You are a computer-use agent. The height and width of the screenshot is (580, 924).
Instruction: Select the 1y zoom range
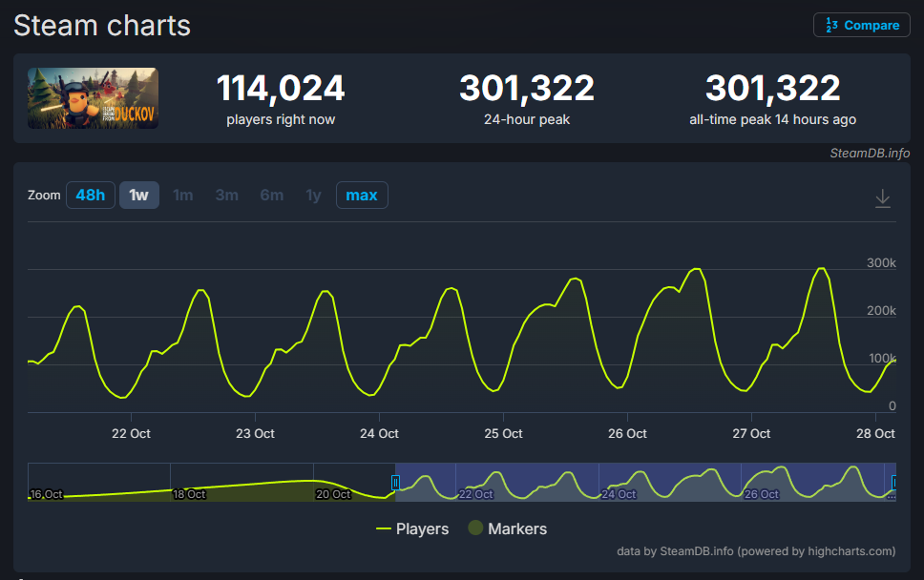(313, 195)
